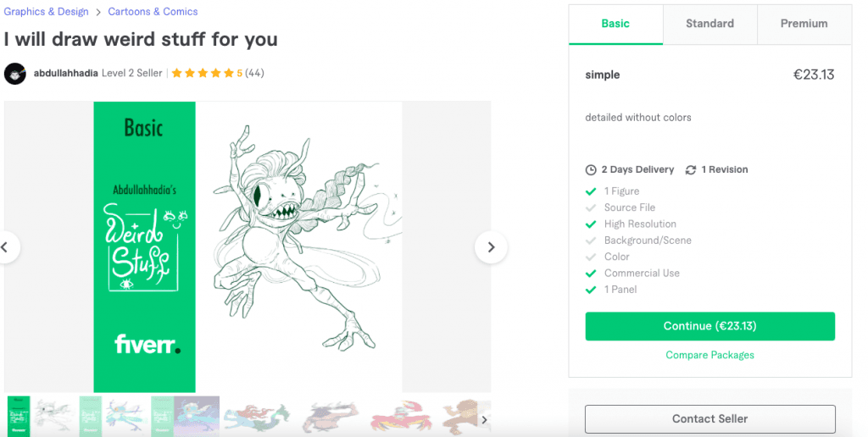
Task: Click the checkmark beside Commercial Use
Action: coord(591,274)
